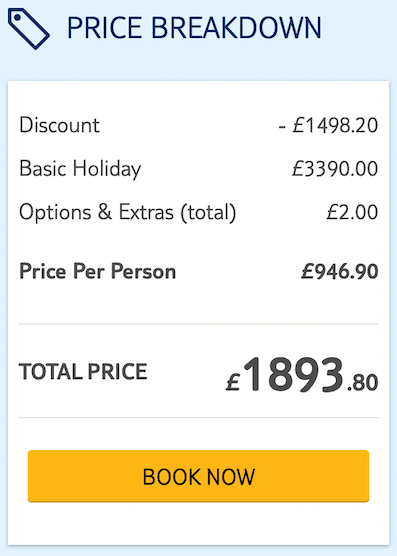The width and height of the screenshot is (397, 556).
Task: Click the divider line above TOTAL PRICE
Action: [x=198, y=324]
